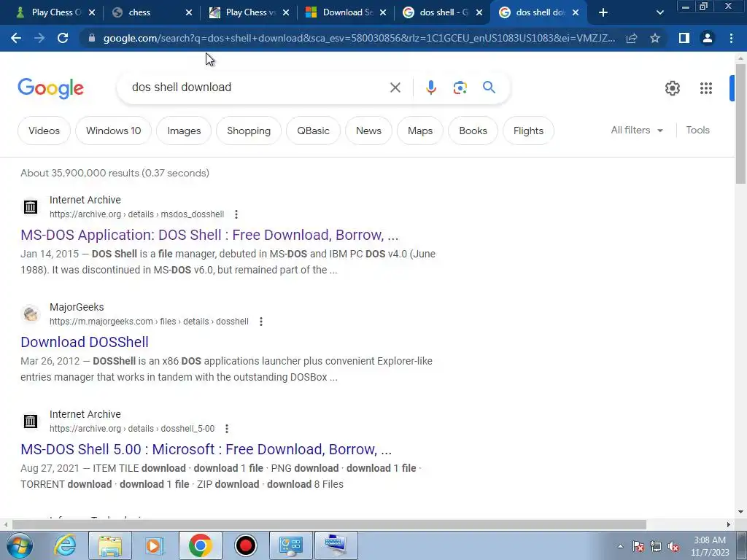Screen dimensions: 747x560
Task: Reload the current page
Action: pyautogui.click(x=63, y=38)
